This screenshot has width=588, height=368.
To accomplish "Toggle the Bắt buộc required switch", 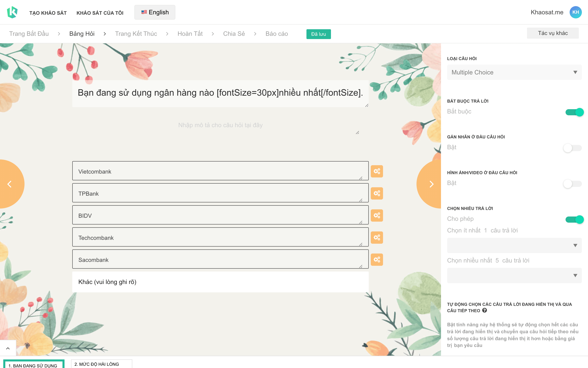I will pyautogui.click(x=574, y=112).
